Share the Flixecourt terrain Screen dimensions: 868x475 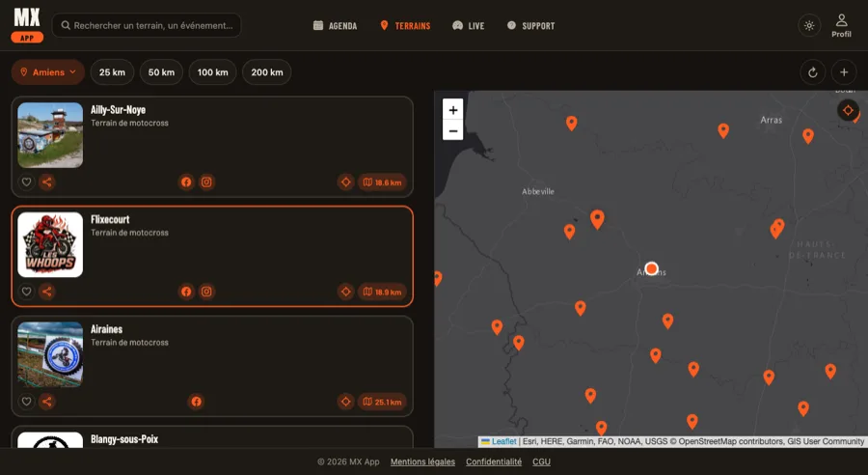(x=47, y=292)
